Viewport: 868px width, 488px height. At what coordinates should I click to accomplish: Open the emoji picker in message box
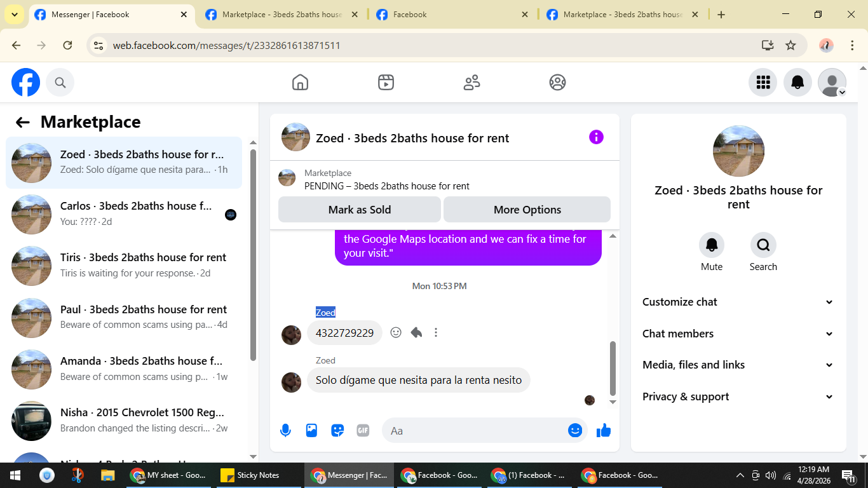tap(575, 431)
